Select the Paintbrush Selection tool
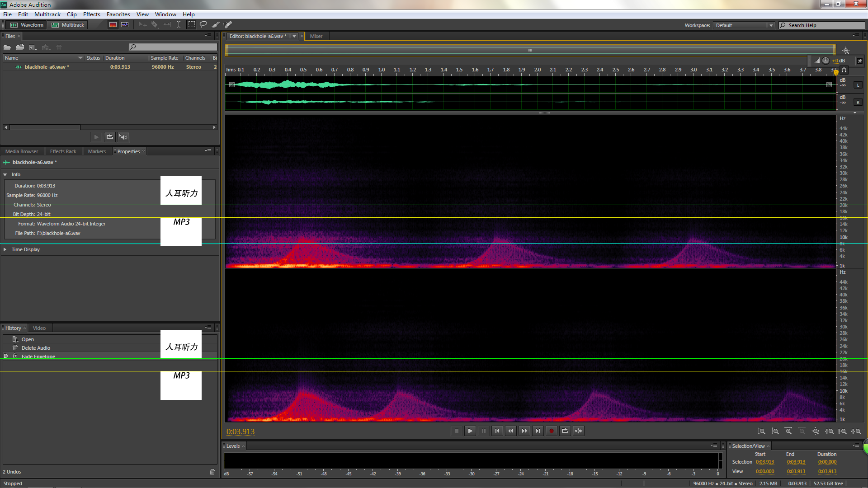Screen dimensions: 868x488 tap(216, 25)
